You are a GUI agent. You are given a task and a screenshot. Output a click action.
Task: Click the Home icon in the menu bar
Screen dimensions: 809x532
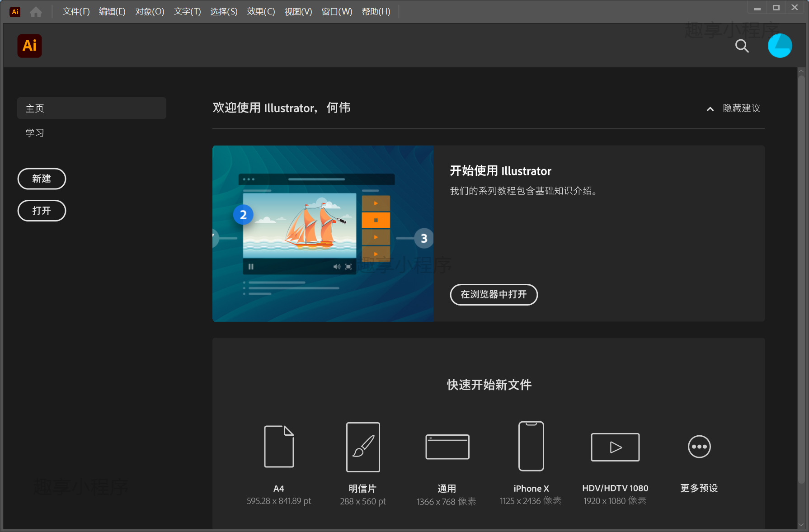[36, 12]
